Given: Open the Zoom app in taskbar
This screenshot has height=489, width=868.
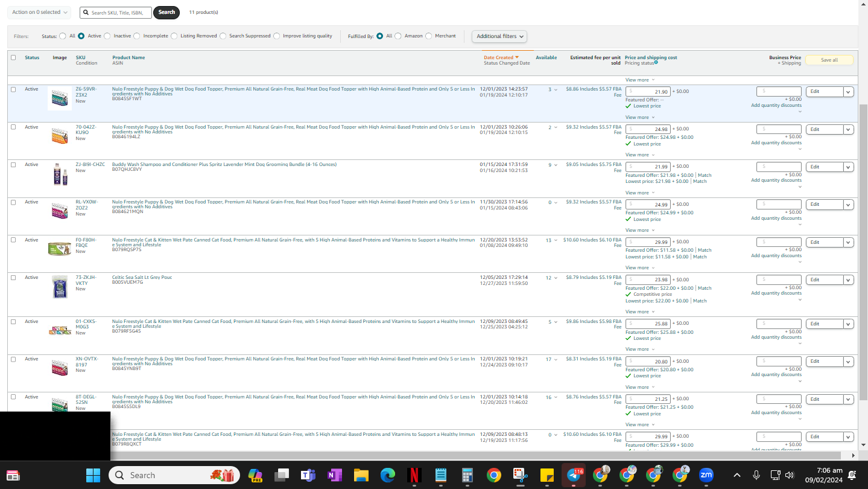Looking at the screenshot, I should tap(706, 475).
